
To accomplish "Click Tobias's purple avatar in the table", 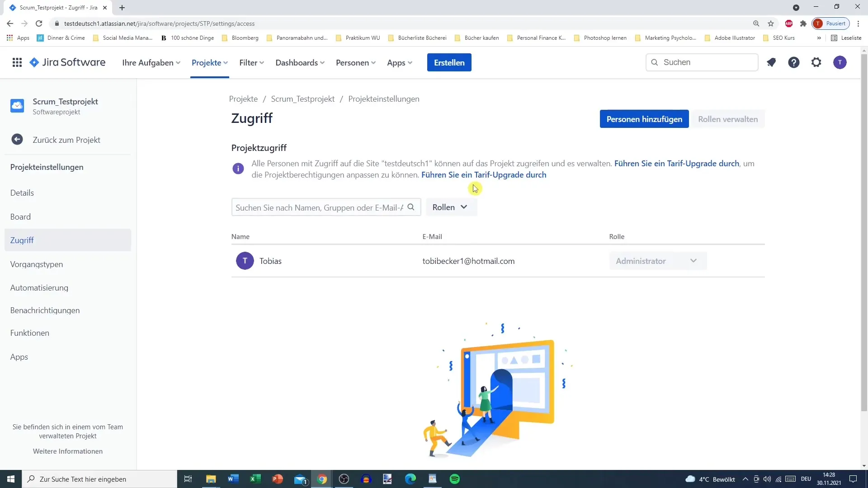I will [x=245, y=261].
